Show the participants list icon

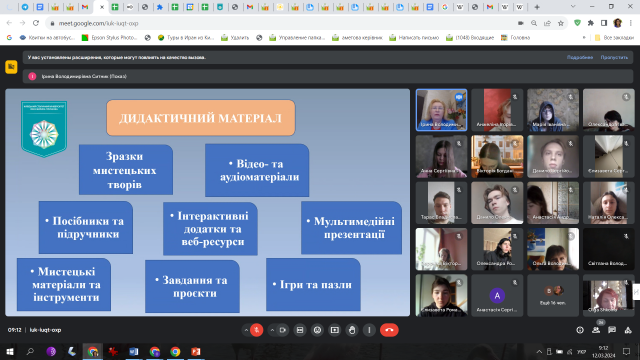tap(596, 330)
